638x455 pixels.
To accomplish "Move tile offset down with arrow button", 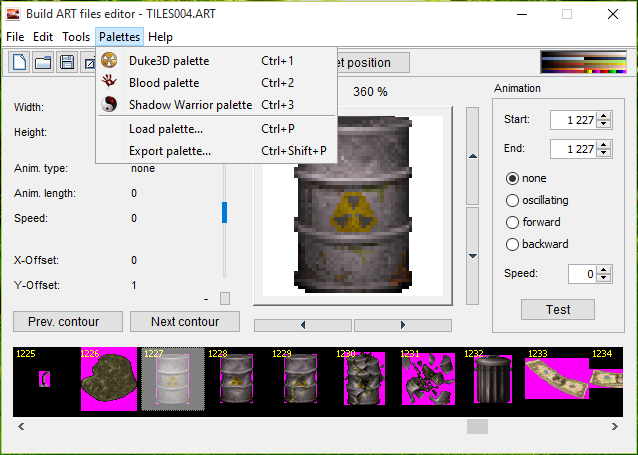I will coord(472,256).
